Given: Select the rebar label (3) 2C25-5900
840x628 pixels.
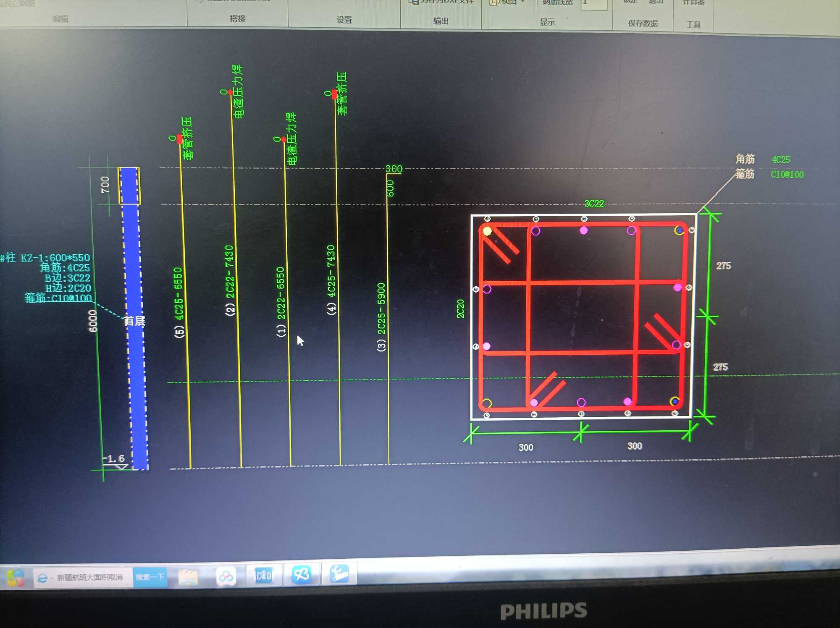Looking at the screenshot, I should coord(381,317).
